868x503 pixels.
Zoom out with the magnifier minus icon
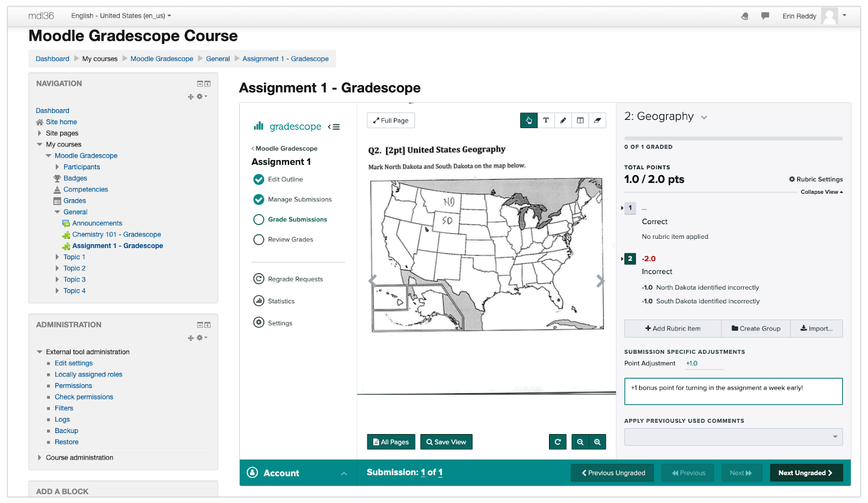[580, 442]
